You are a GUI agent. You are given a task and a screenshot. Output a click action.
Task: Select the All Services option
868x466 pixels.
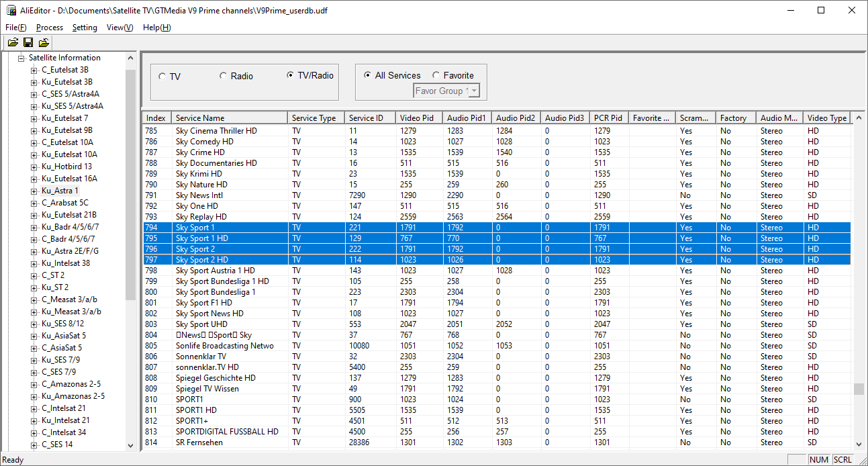point(368,75)
